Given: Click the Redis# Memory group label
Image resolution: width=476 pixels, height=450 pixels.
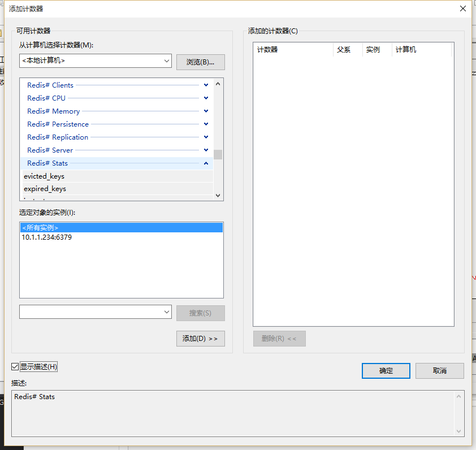Looking at the screenshot, I should tap(54, 111).
